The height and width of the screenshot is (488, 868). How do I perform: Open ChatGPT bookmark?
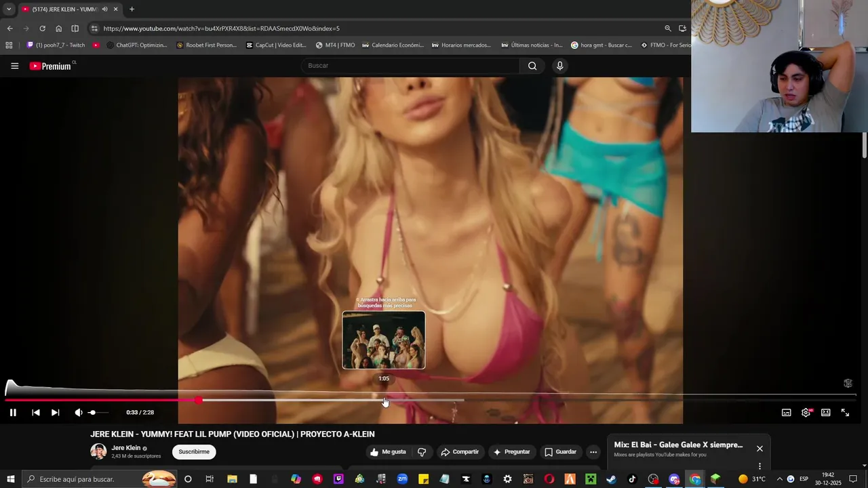[x=138, y=45]
